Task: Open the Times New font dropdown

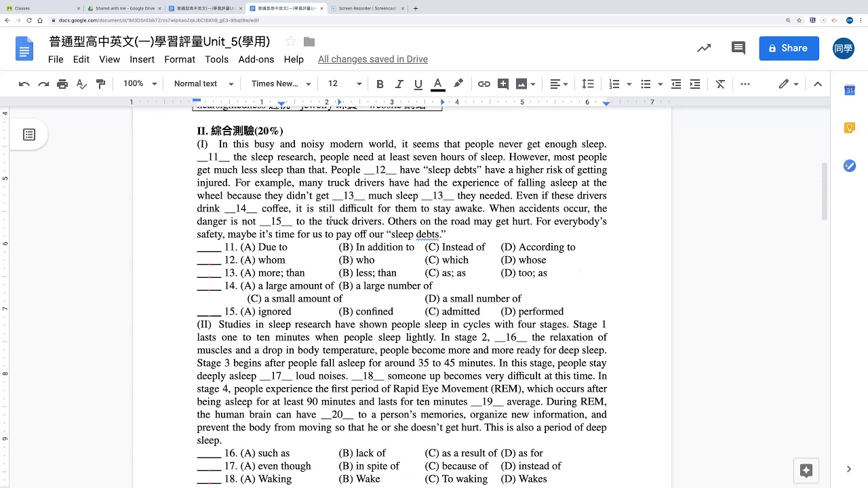Action: (x=281, y=84)
